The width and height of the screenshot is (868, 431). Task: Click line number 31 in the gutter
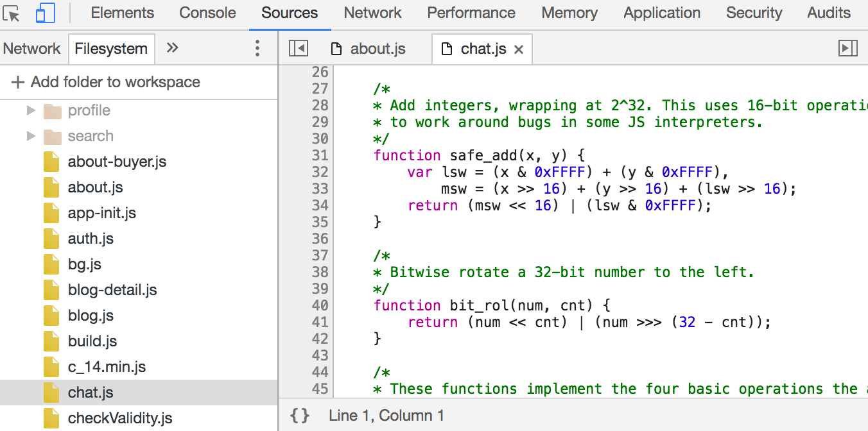coord(320,155)
